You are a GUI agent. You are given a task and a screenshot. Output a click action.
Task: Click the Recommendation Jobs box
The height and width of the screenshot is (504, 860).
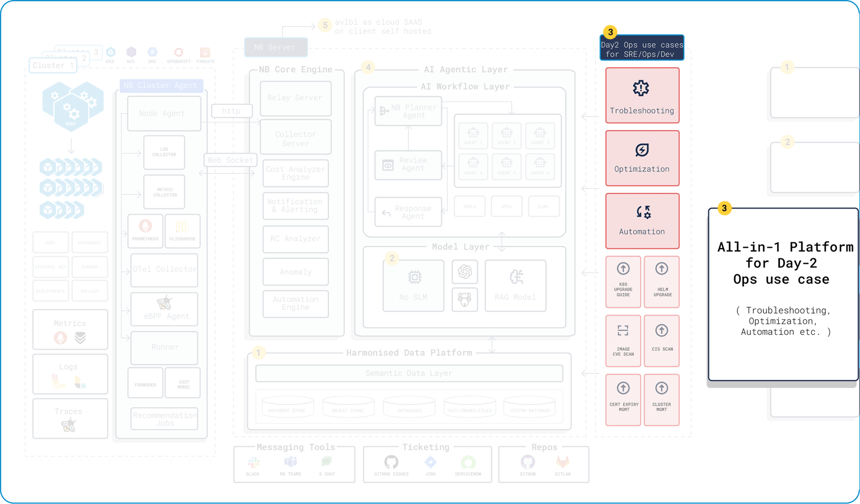pyautogui.click(x=164, y=419)
